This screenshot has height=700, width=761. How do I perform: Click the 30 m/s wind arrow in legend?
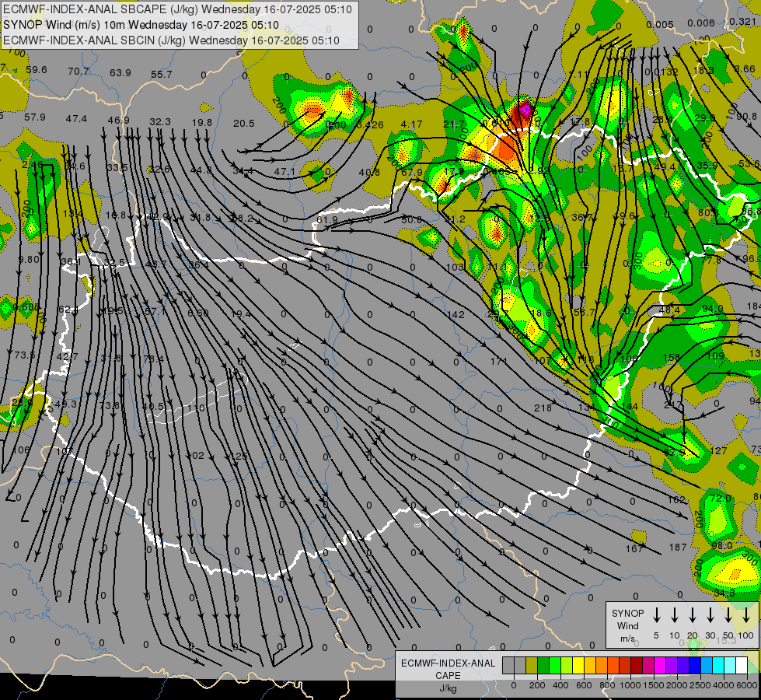710,615
